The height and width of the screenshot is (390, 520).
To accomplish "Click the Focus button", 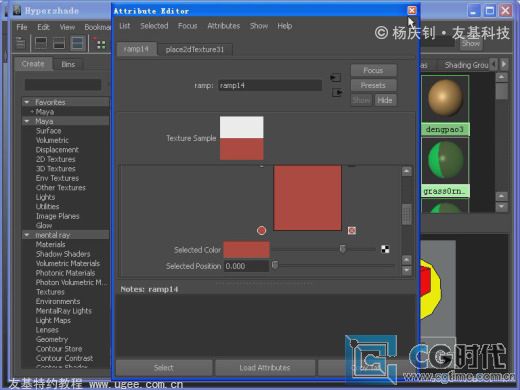I will [373, 70].
